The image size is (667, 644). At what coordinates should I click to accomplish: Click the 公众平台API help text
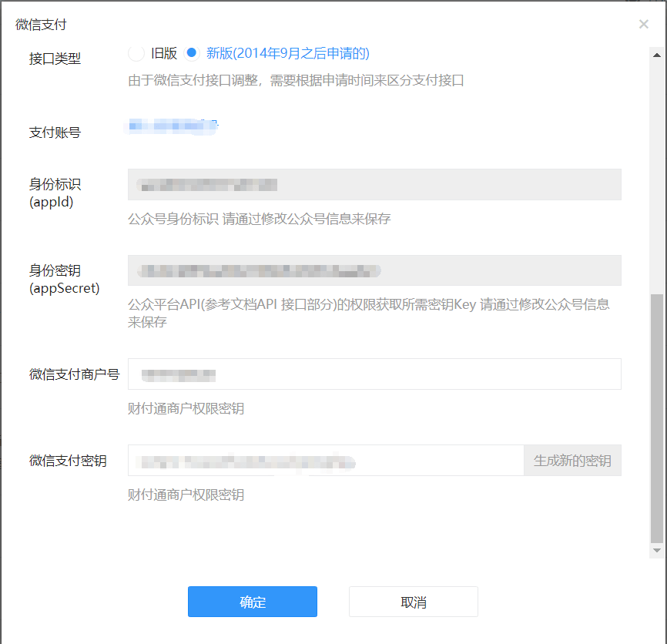click(x=368, y=313)
